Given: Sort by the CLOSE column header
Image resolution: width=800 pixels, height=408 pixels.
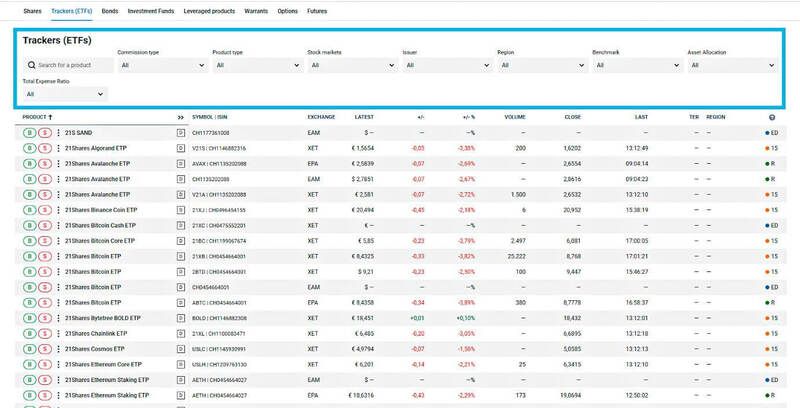Looking at the screenshot, I should point(572,117).
